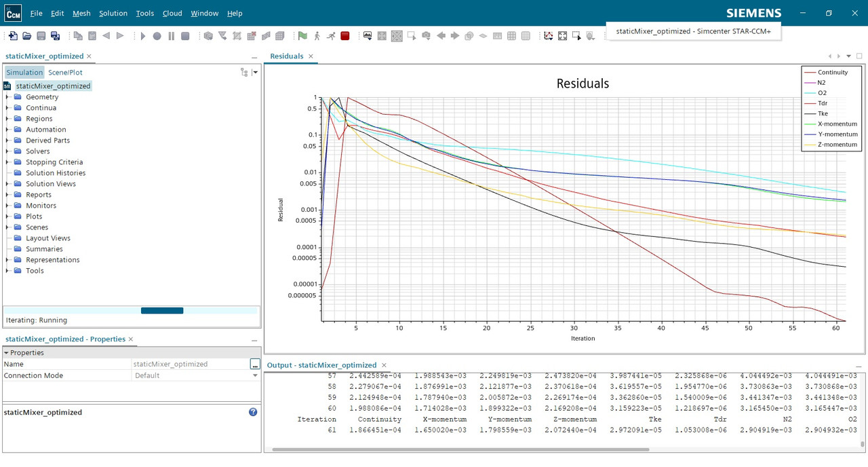Image resolution: width=868 pixels, height=467 pixels.
Task: Open the Help menu
Action: point(235,13)
